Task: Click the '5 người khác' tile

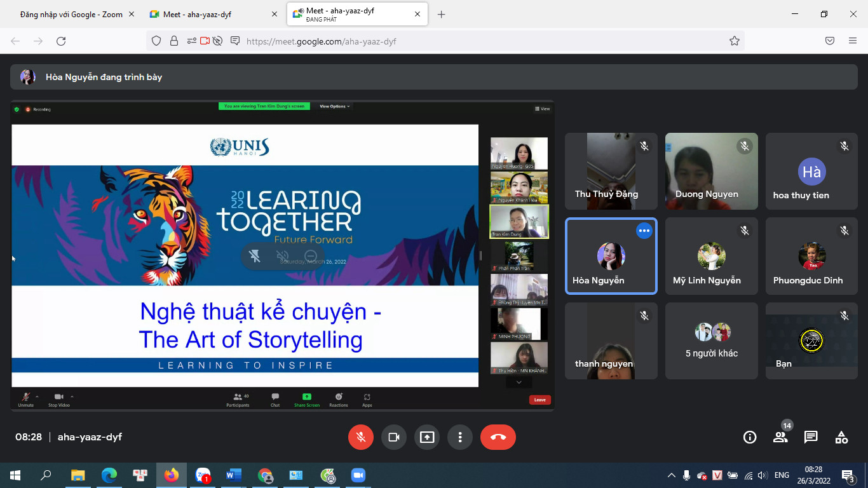Action: click(711, 341)
